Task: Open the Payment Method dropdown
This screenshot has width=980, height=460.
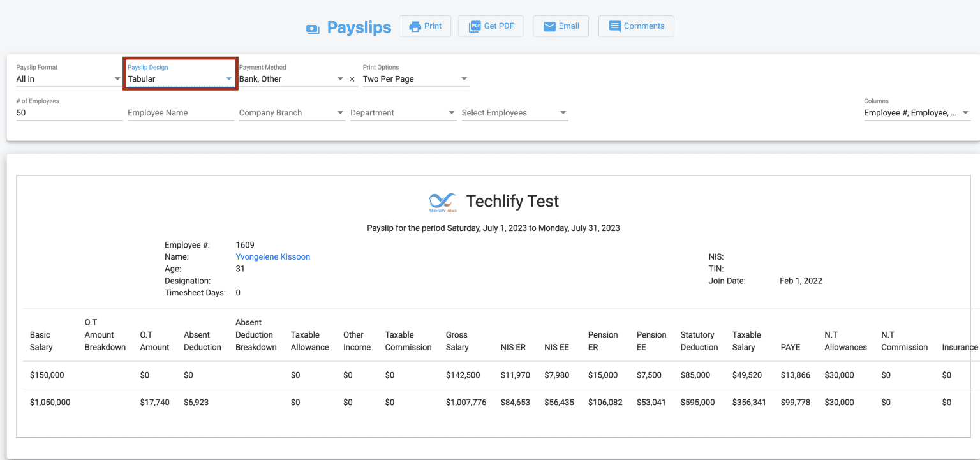Action: 341,78
